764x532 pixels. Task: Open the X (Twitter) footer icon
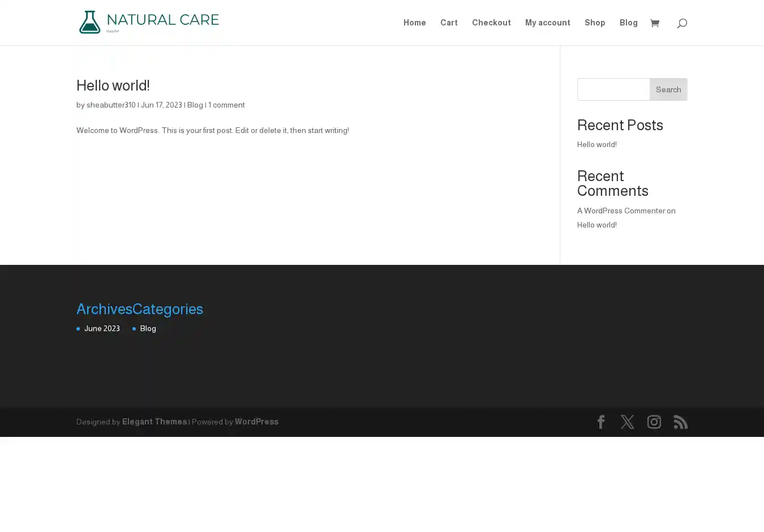(x=627, y=422)
